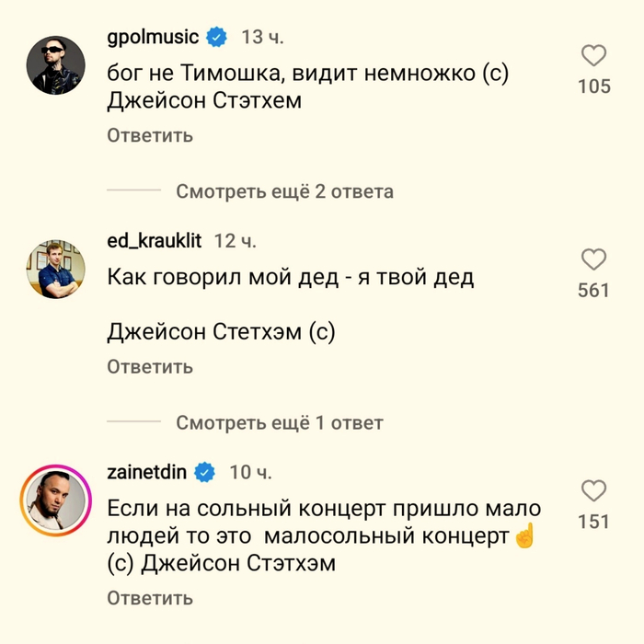
Task: Open the ed_krauklit username link
Action: point(155,241)
